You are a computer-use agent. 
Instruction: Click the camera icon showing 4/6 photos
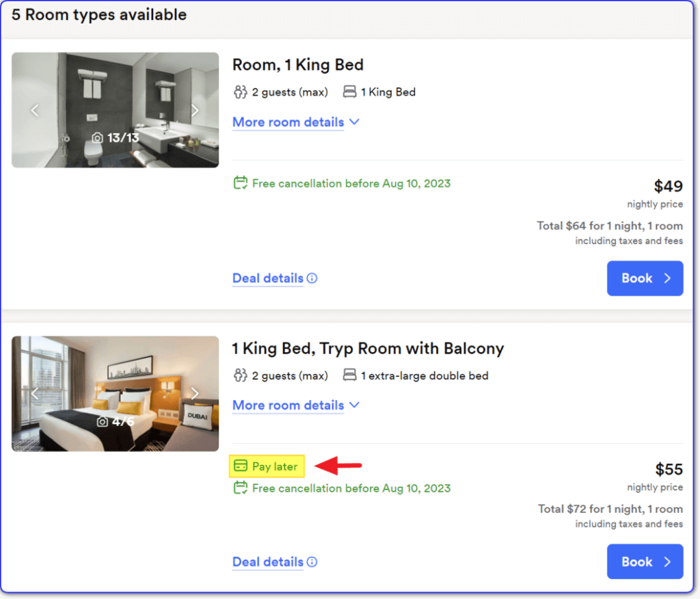pos(101,422)
